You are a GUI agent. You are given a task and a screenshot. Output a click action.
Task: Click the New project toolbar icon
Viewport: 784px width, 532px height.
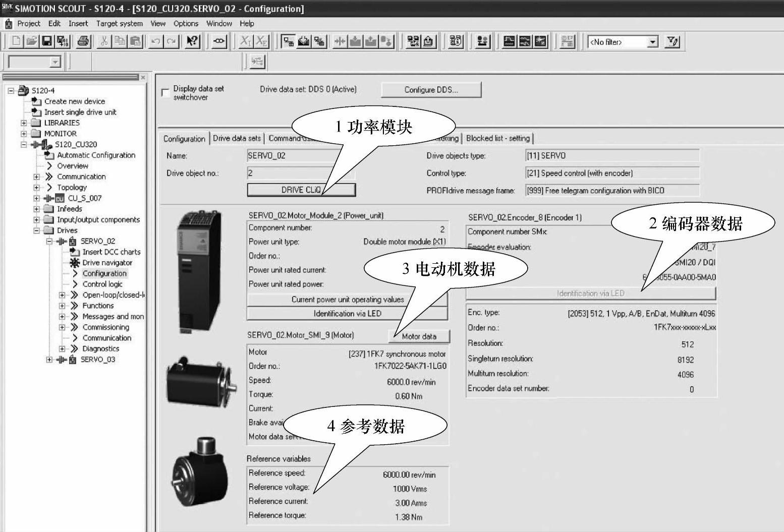16,41
